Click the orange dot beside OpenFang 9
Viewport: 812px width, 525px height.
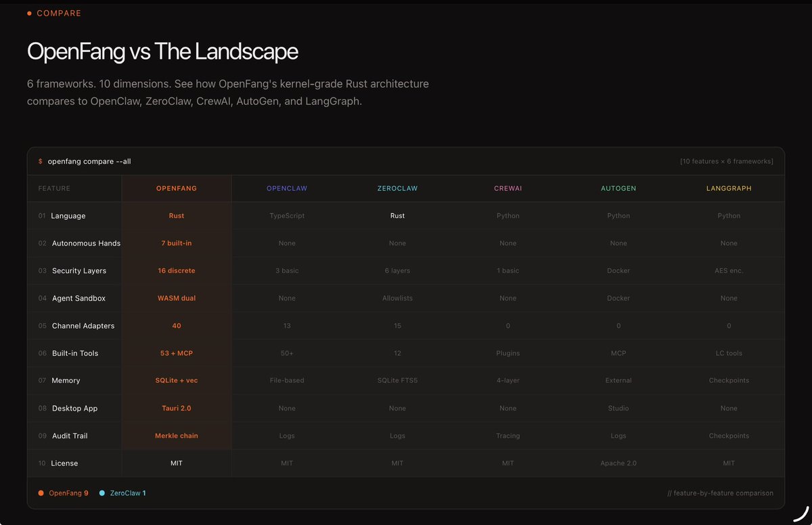point(41,493)
